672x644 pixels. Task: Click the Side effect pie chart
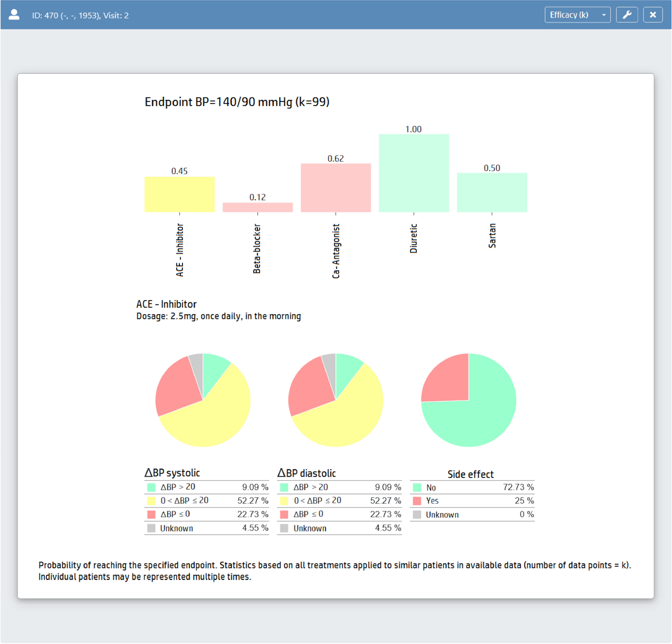tap(468, 400)
